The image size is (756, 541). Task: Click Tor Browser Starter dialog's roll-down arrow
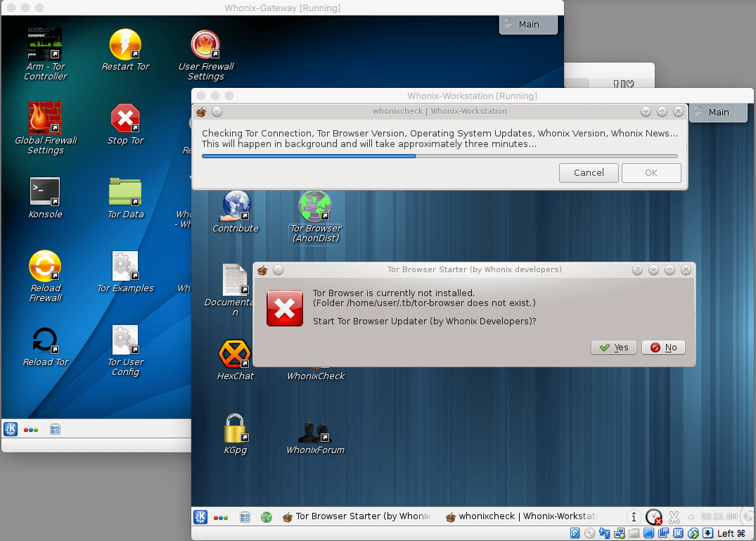(x=653, y=270)
